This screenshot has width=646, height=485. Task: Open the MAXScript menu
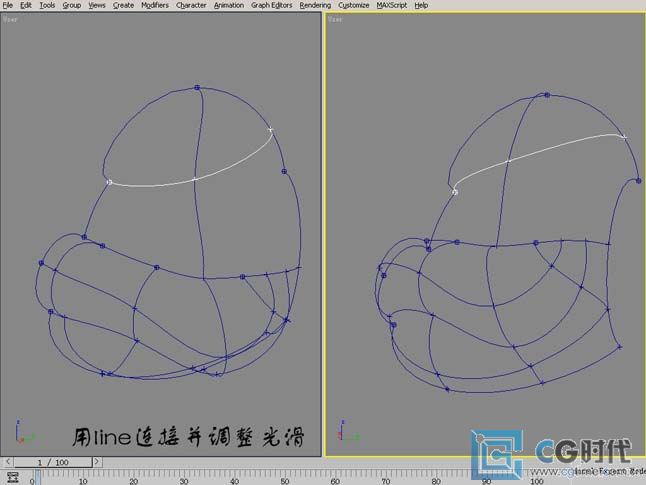[x=391, y=5]
